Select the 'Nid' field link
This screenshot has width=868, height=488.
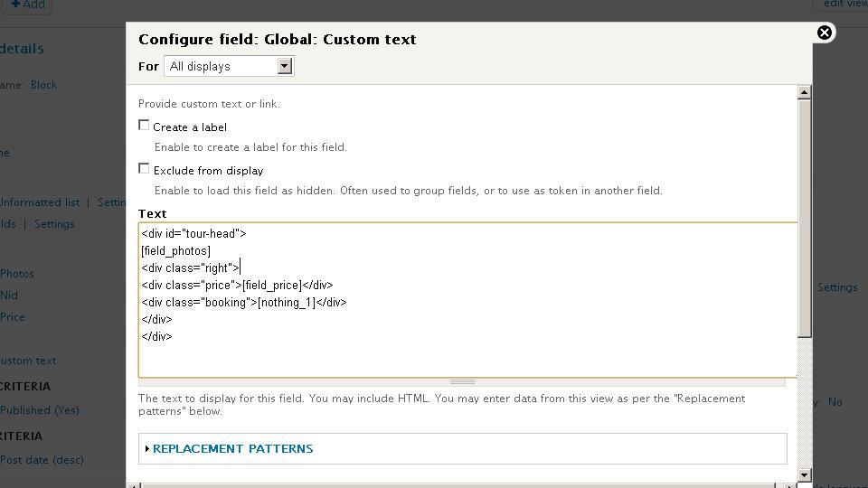point(9,296)
